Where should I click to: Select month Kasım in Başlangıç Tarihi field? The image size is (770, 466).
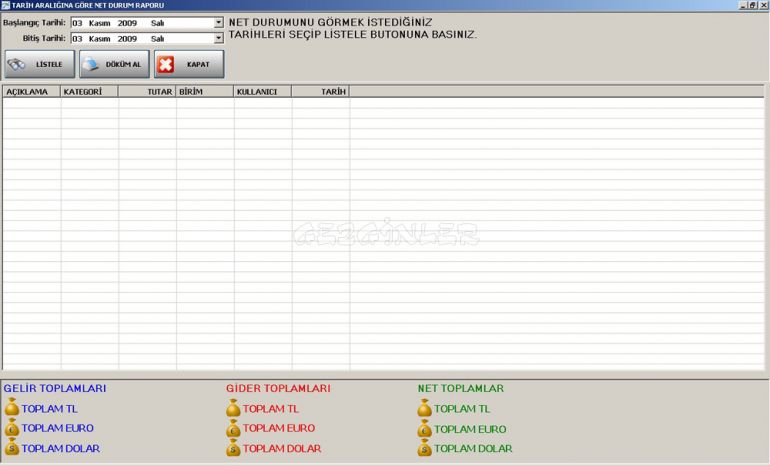click(x=100, y=22)
